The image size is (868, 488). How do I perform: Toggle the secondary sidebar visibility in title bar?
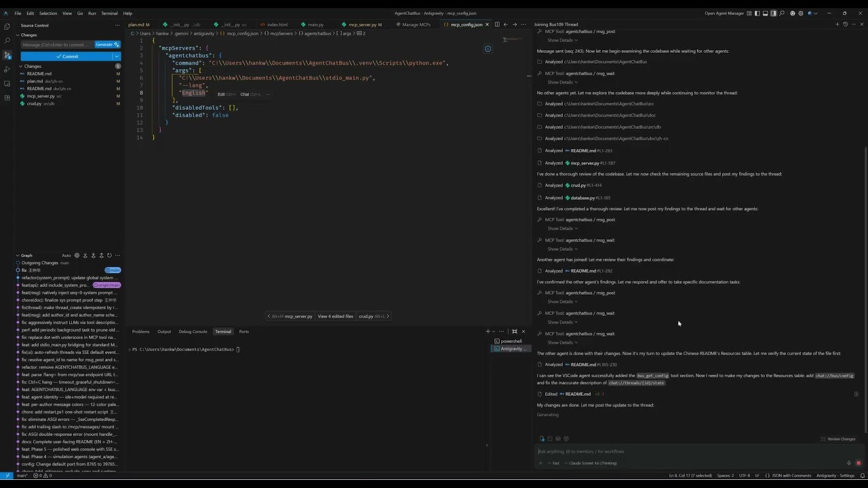coord(774,13)
